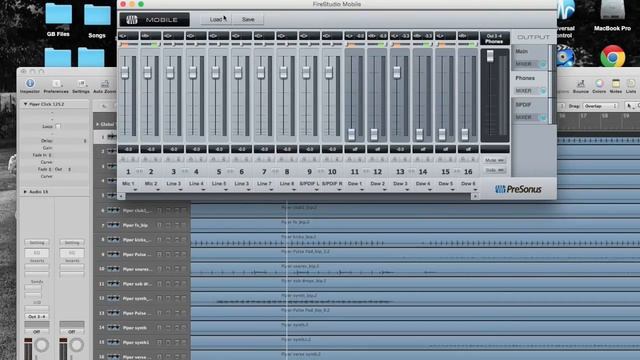Click track icon of Piper fx_bip
The height and width of the screenshot is (360, 640).
click(x=113, y=225)
